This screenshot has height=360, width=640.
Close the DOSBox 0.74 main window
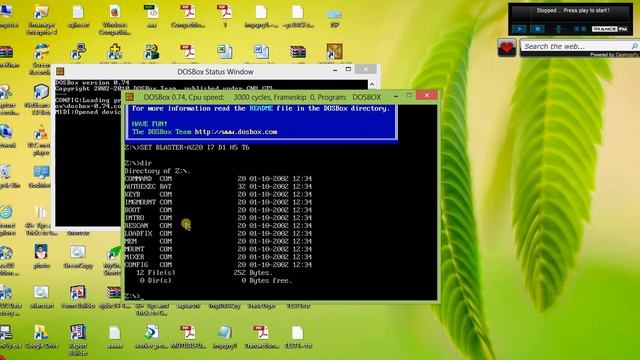pos(427,96)
